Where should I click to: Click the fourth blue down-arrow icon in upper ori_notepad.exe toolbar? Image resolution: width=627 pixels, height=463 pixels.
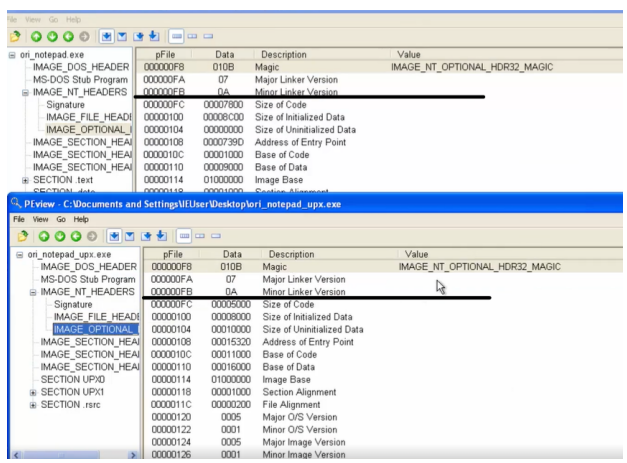[x=154, y=36]
